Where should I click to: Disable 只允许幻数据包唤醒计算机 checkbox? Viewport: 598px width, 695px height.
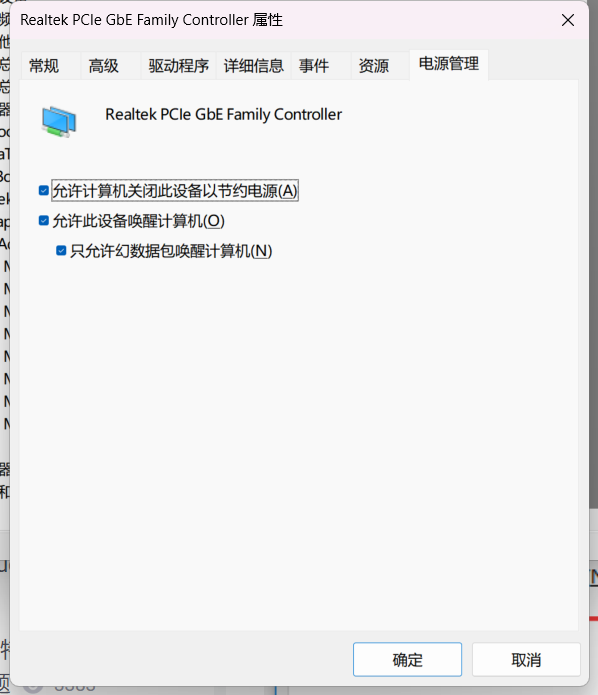tap(61, 251)
